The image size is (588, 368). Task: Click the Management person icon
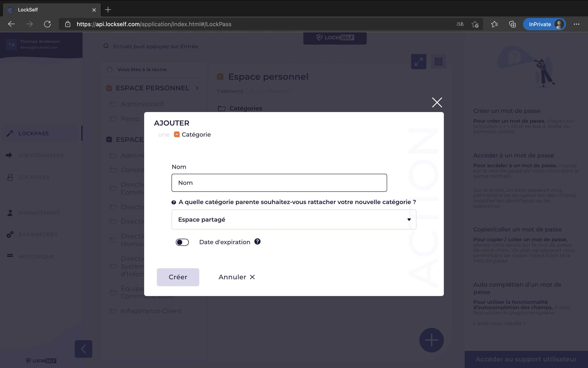[x=10, y=213]
